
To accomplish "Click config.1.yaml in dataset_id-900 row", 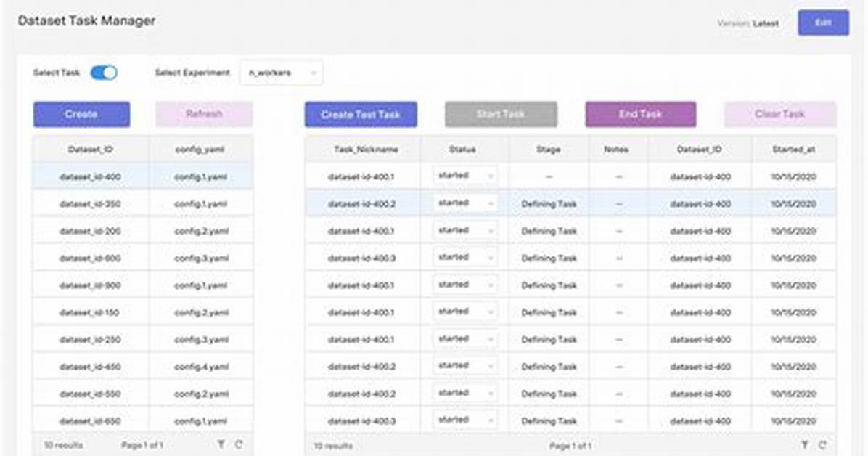I will click(x=200, y=285).
